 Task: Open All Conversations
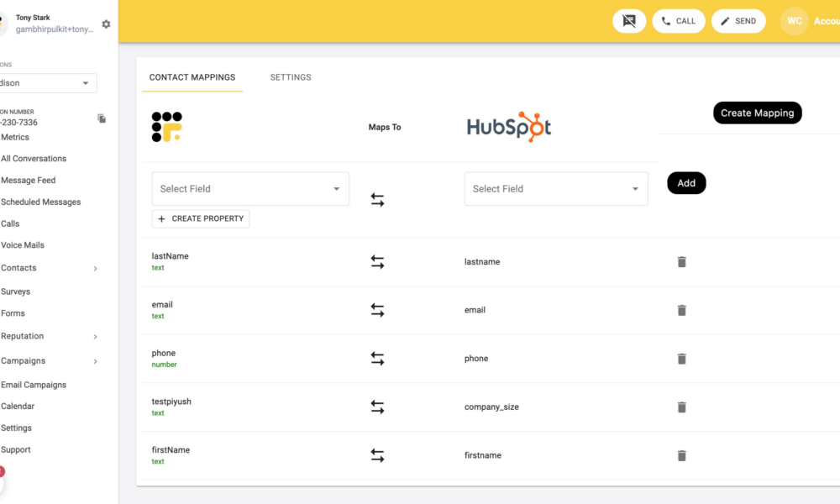pyautogui.click(x=34, y=159)
